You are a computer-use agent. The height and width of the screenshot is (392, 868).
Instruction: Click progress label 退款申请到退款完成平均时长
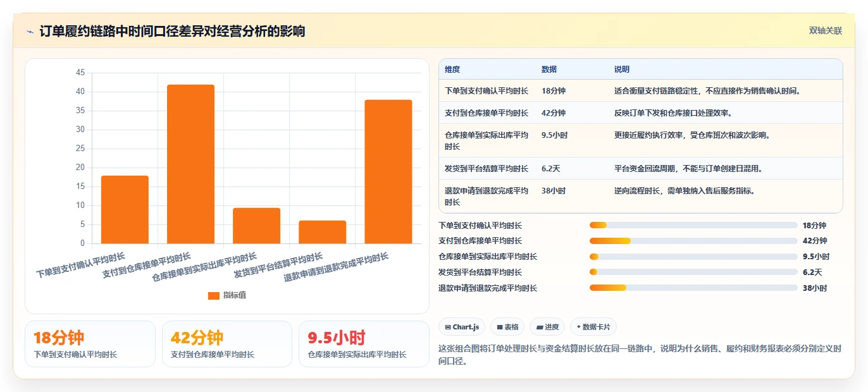point(488,288)
